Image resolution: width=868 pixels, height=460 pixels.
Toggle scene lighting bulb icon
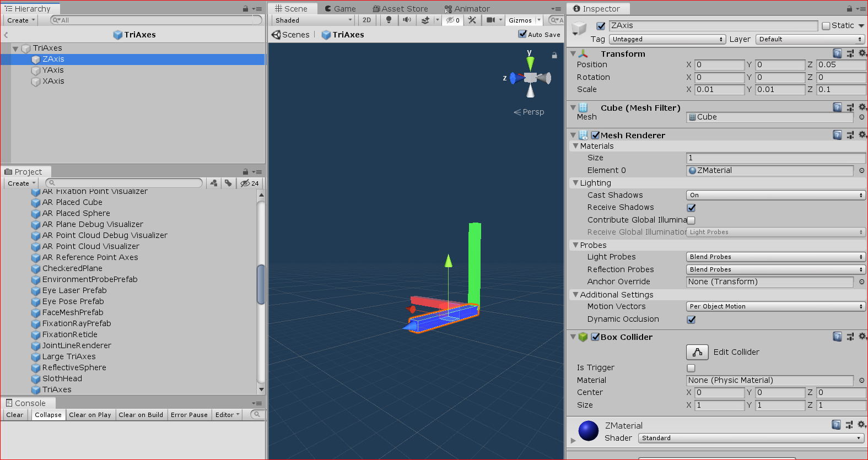389,20
